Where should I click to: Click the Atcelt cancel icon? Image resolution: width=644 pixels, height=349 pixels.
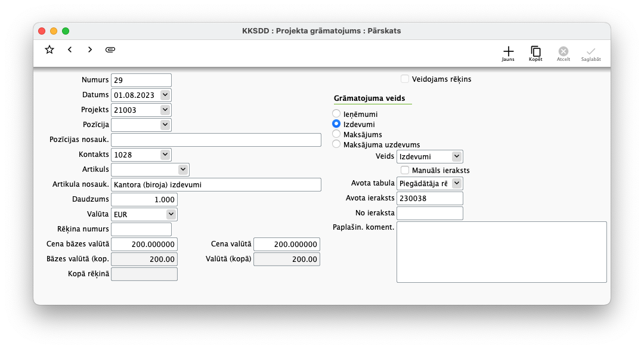tap(563, 52)
